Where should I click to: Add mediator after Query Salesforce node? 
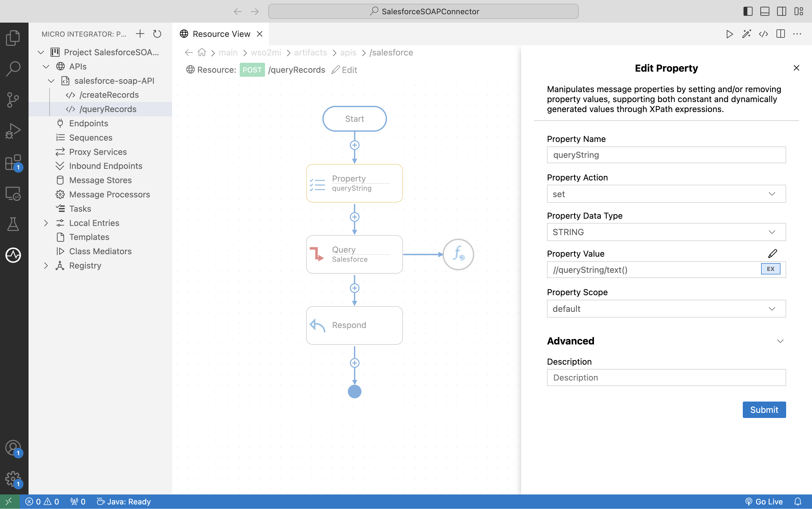[354, 288]
